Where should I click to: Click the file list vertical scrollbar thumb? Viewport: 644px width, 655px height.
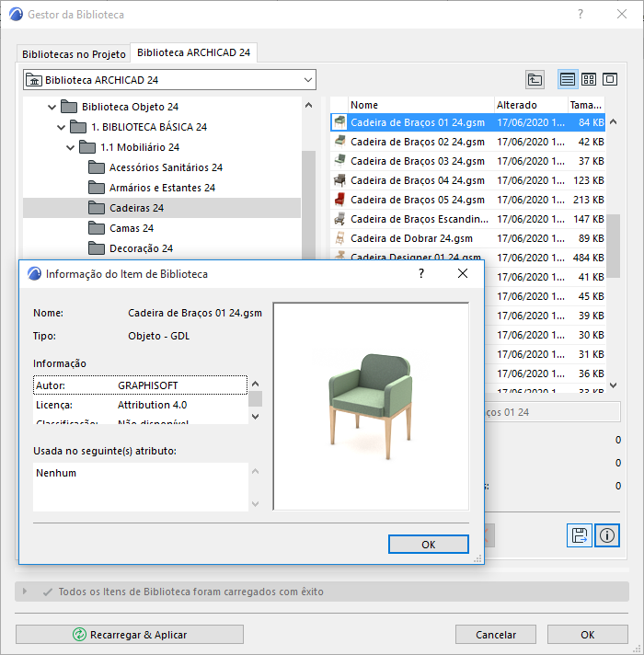[x=613, y=246]
